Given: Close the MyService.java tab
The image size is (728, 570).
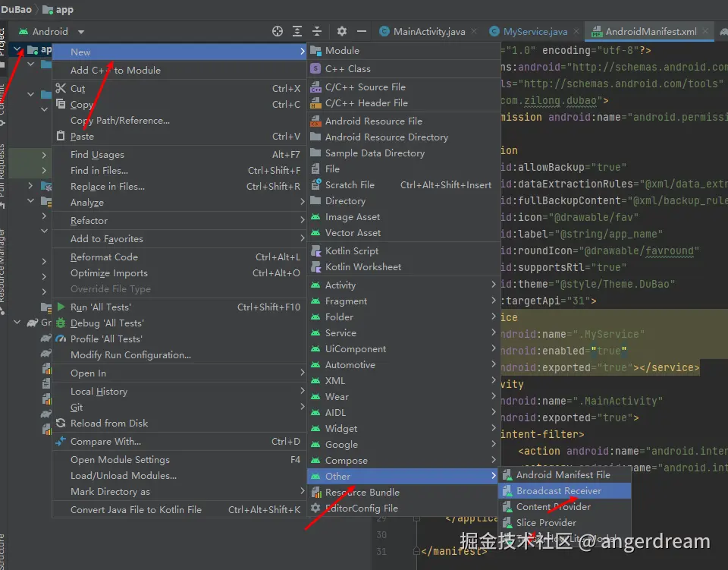Looking at the screenshot, I should (576, 31).
